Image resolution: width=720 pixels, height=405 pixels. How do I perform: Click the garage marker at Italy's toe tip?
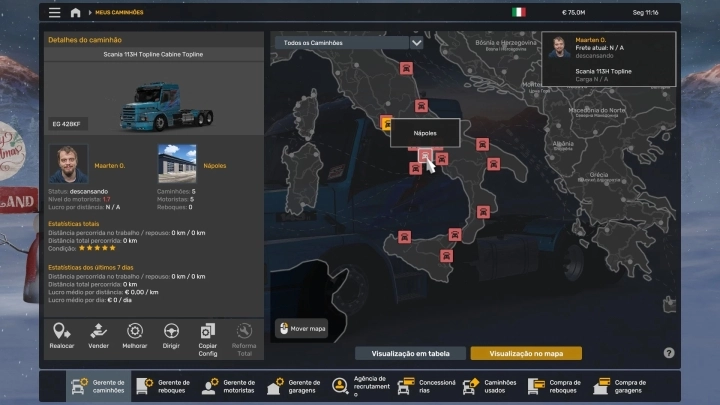coord(455,235)
